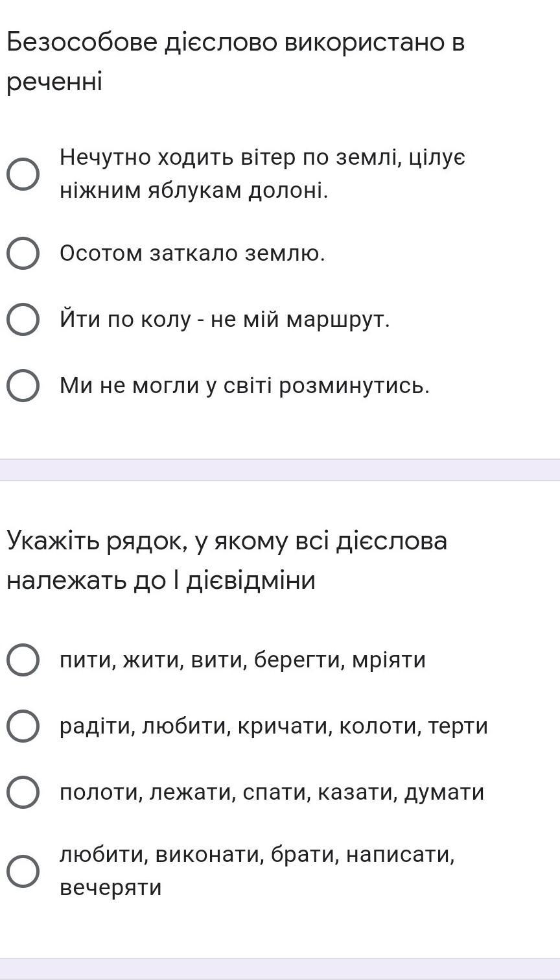This screenshot has height=980, width=560.
Task: Pick radio circle beside 'радіти, любити, кричати'
Action: [23, 726]
